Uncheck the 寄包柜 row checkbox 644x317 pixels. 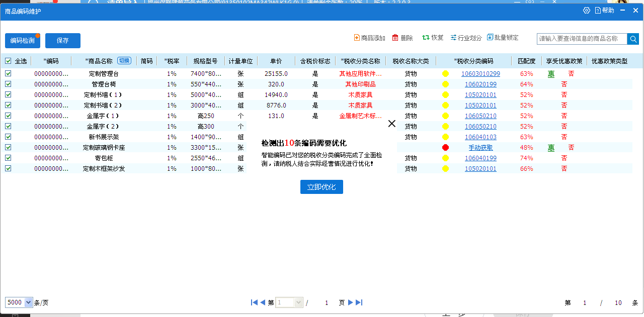pyautogui.click(x=8, y=158)
